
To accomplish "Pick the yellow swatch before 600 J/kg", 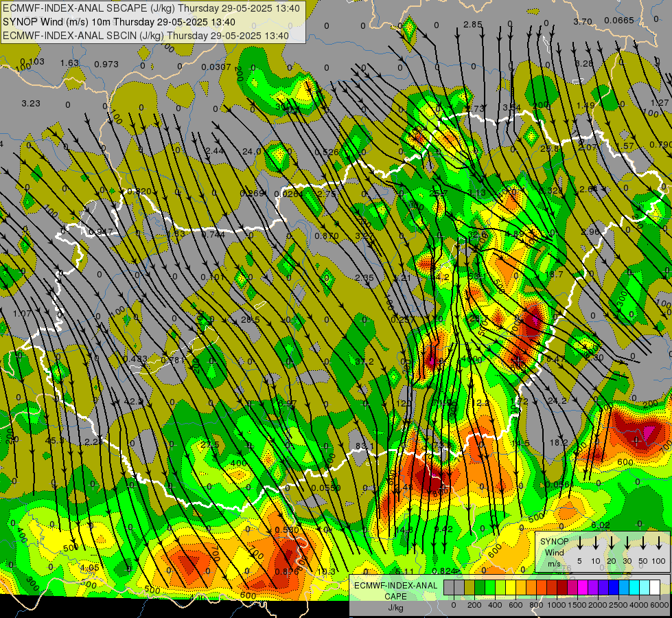I will pyautogui.click(x=511, y=587).
